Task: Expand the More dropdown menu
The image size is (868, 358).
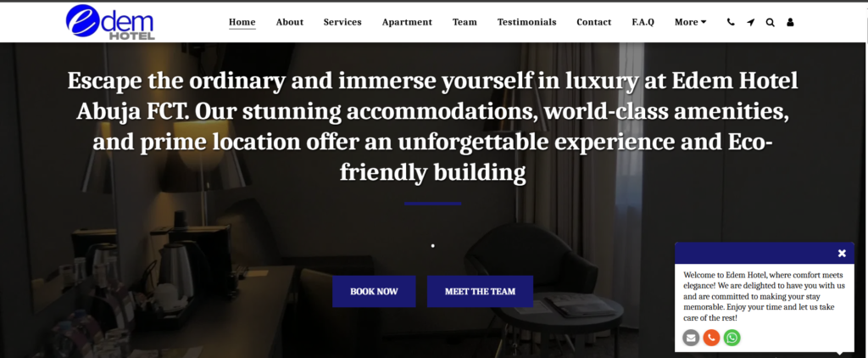Action: [x=690, y=22]
